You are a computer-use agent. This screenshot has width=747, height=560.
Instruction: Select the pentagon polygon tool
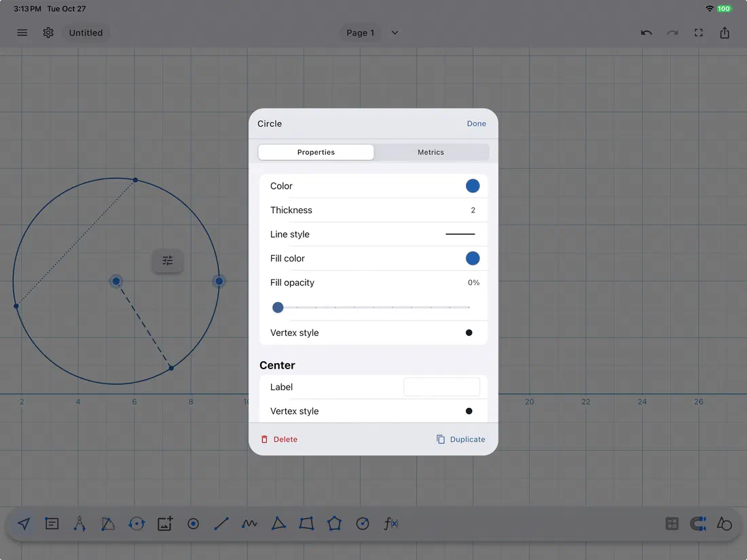(x=334, y=524)
